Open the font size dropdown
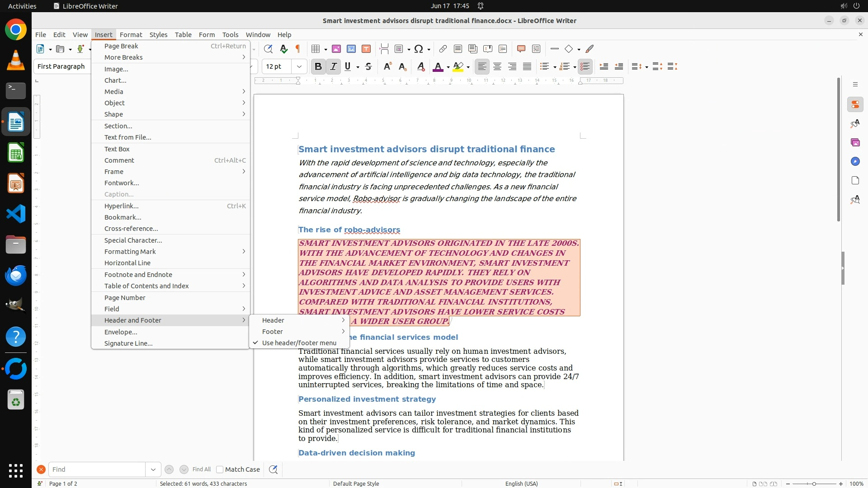The height and width of the screenshot is (488, 868). (x=299, y=67)
